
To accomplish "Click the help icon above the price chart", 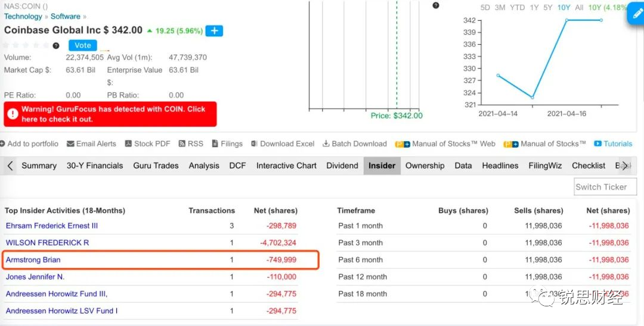I will [436, 5].
